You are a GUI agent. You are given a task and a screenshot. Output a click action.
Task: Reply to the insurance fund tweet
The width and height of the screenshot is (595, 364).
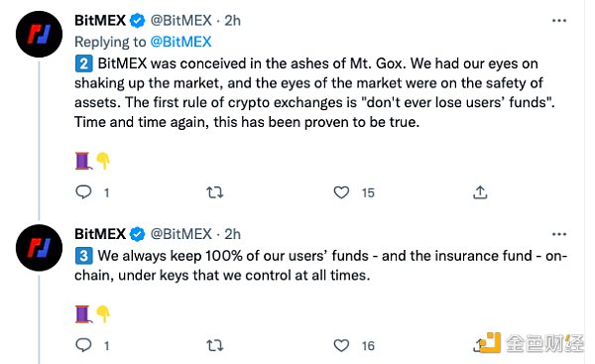coord(83,345)
